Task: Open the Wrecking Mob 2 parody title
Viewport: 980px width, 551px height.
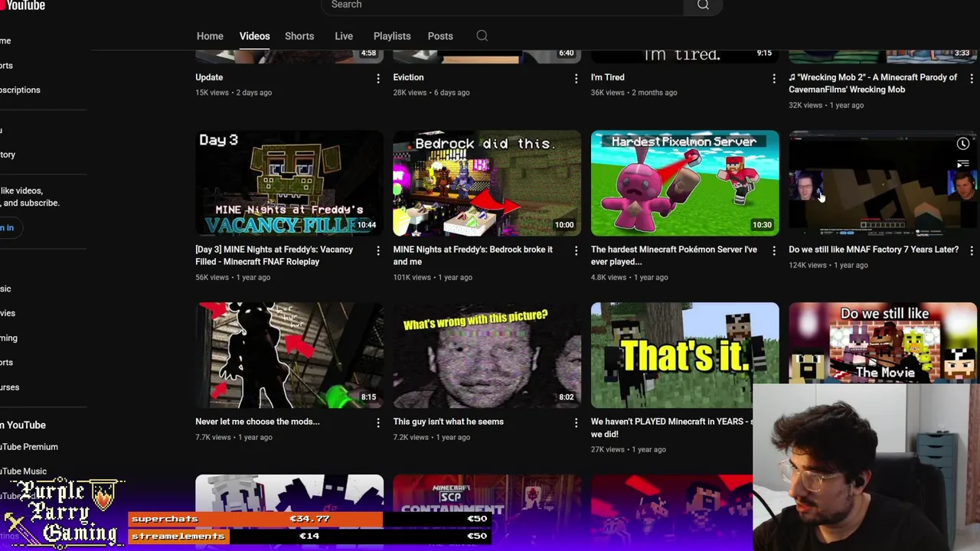Action: coord(873,83)
